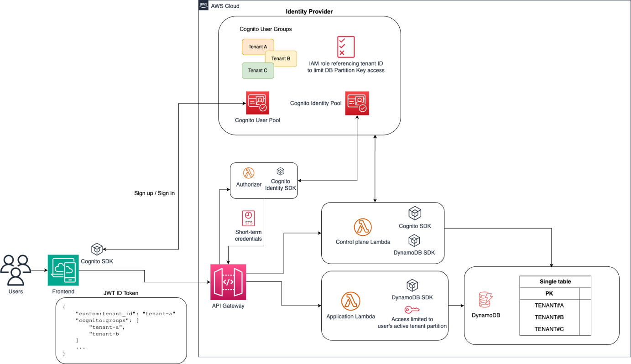Image resolution: width=631 pixels, height=364 pixels.
Task: Click the "JWT ID Token" heading
Action: tap(121, 293)
